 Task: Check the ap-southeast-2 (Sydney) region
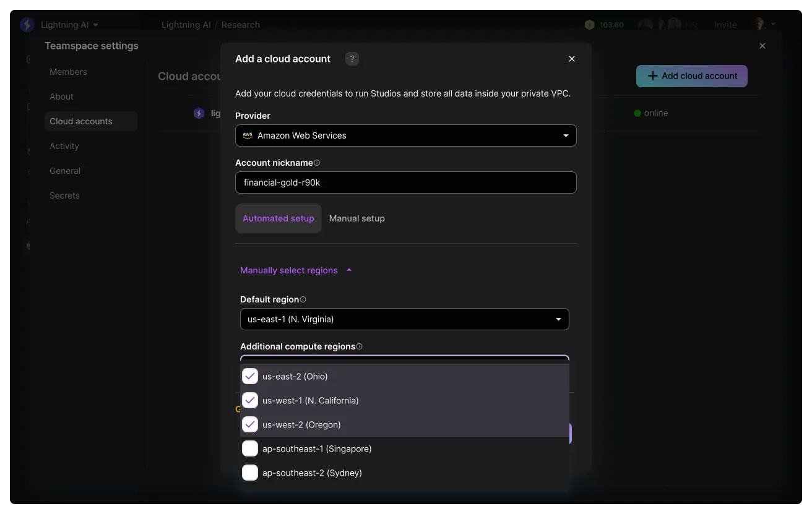[250, 473]
